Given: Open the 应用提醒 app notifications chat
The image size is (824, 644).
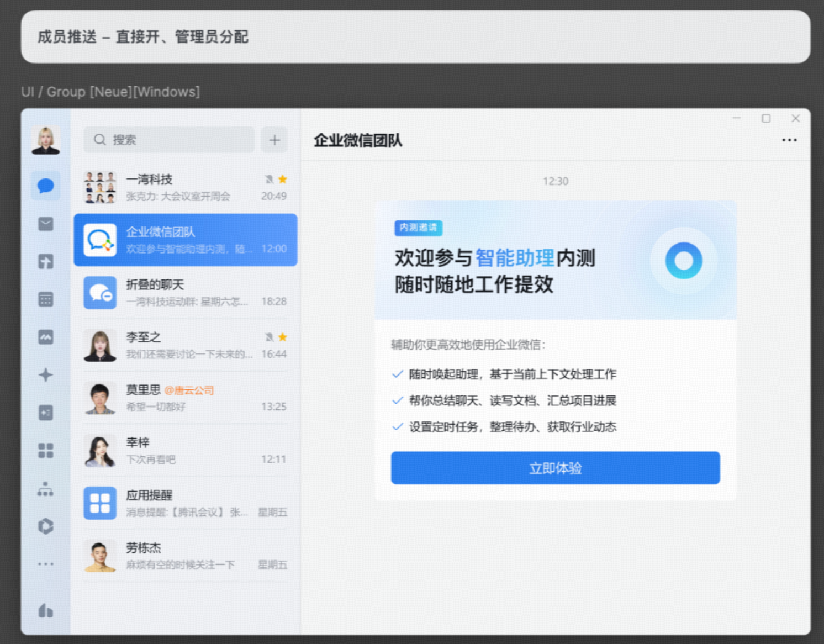Looking at the screenshot, I should pyautogui.click(x=186, y=503).
